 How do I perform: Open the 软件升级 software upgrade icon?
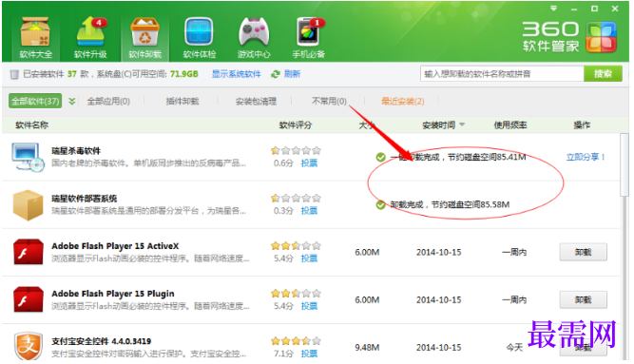[90, 38]
